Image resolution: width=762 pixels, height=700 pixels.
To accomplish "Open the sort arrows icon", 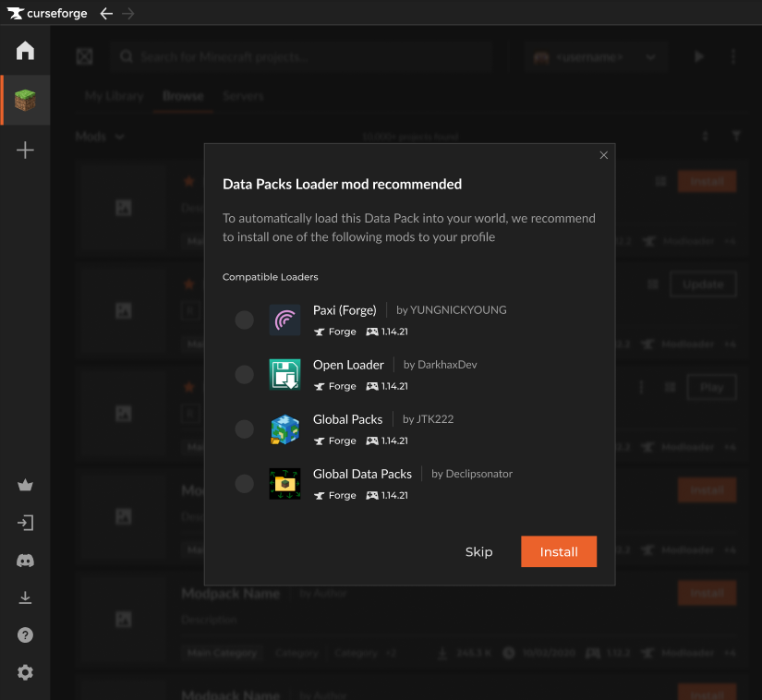I will tap(705, 136).
